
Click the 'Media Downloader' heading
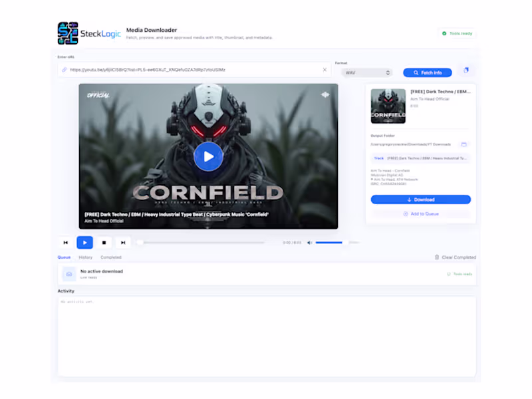[x=152, y=30]
